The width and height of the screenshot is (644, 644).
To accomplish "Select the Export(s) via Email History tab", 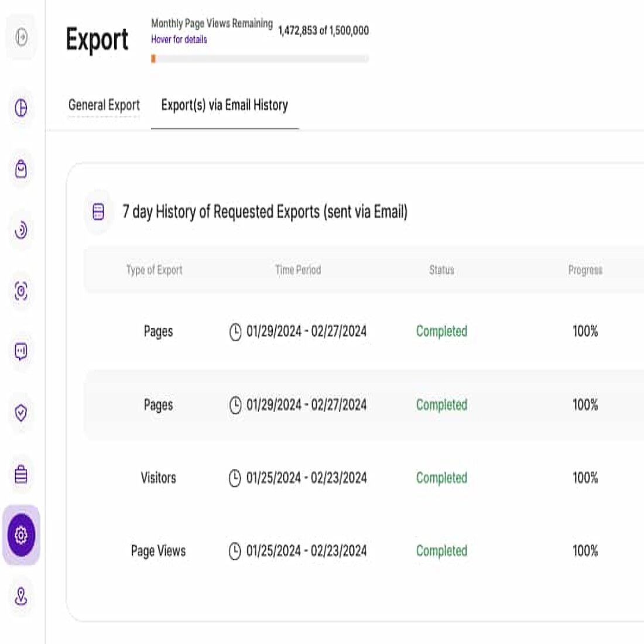I will pos(225,105).
